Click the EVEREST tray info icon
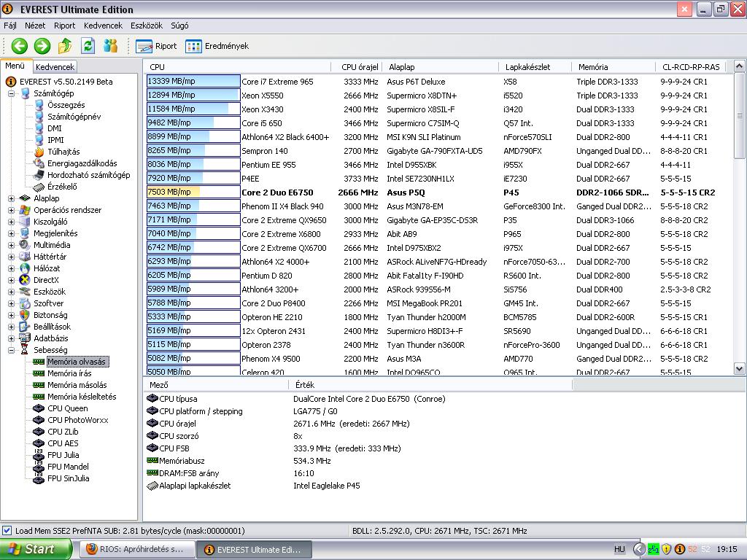Viewport: 747px width, 560px height. coord(680,549)
